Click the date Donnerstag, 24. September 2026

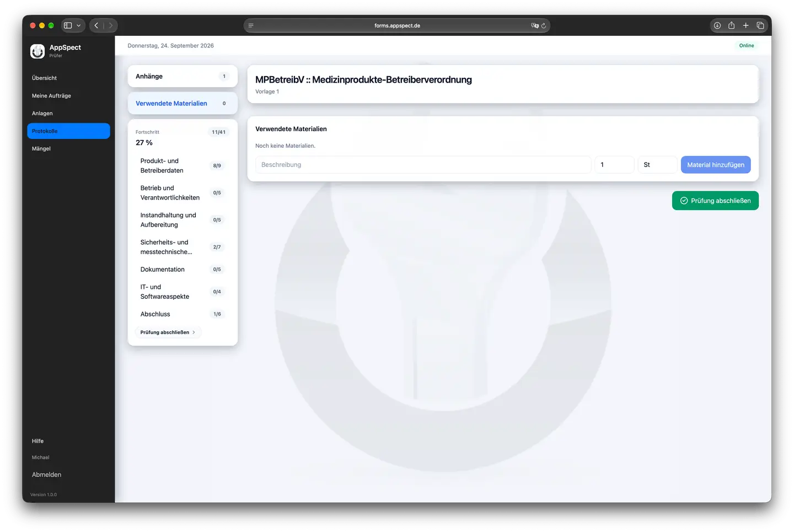171,46
